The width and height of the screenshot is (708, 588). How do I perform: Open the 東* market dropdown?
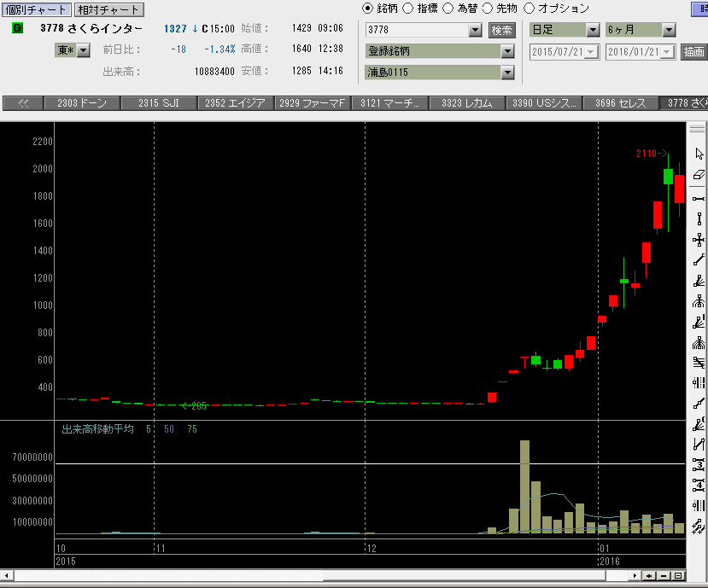click(84, 50)
